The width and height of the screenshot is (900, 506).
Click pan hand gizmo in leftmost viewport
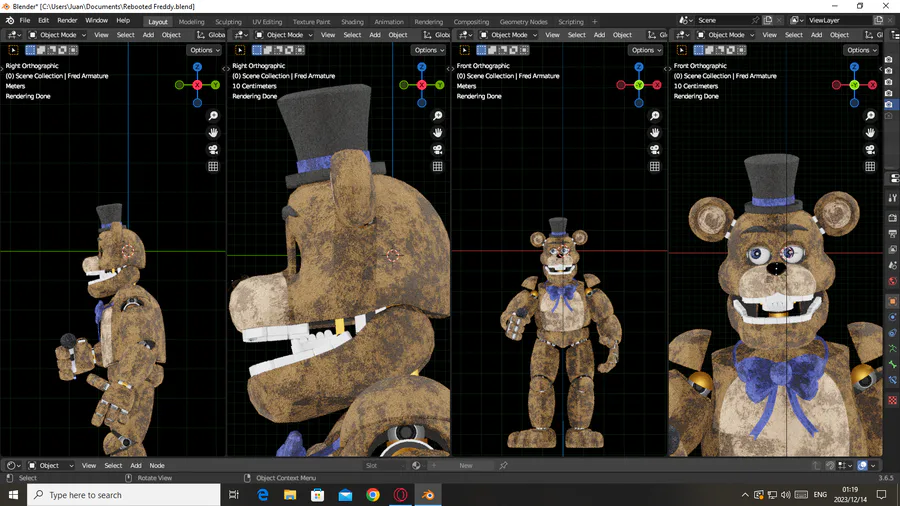(x=213, y=133)
